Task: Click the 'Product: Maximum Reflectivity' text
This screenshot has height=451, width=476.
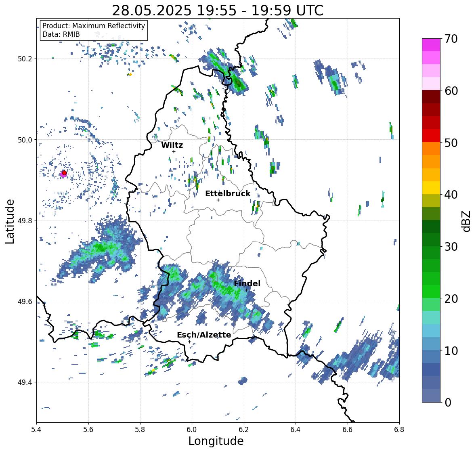Action: point(94,26)
